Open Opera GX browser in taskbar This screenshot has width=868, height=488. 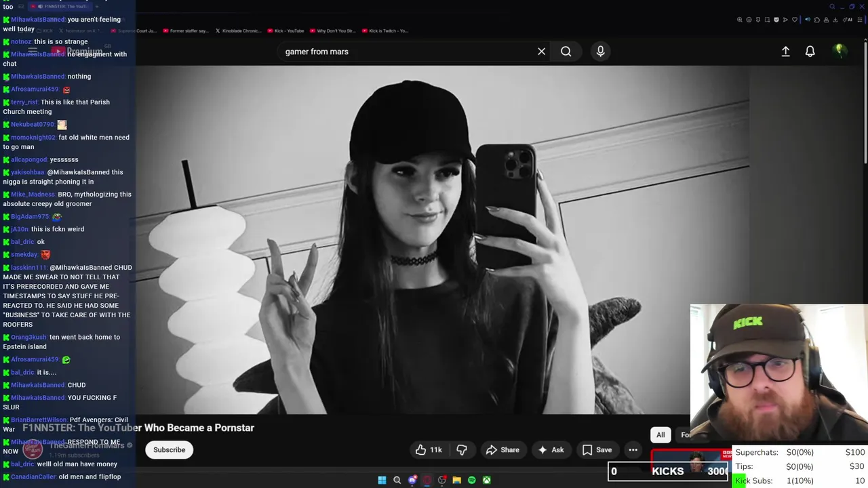point(427,480)
